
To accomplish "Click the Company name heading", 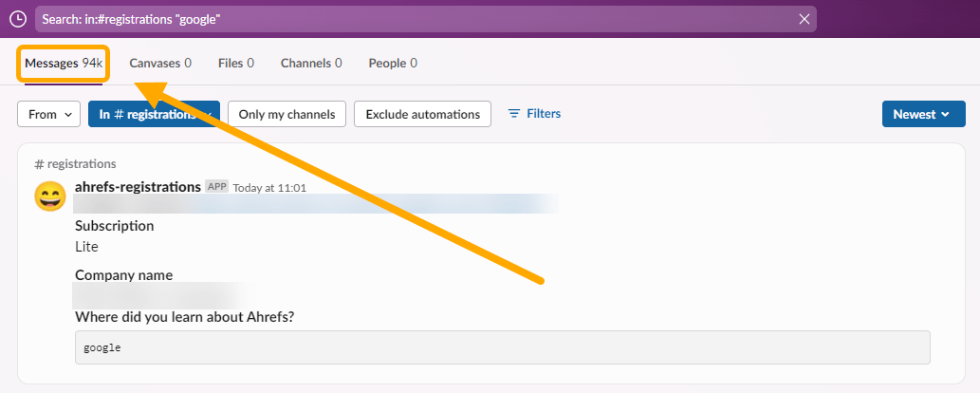I will [123, 274].
